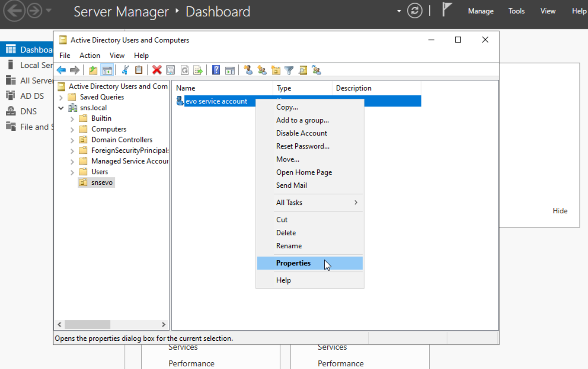Choose Reset Password... from context menu
The image size is (588, 369).
coord(310,146)
